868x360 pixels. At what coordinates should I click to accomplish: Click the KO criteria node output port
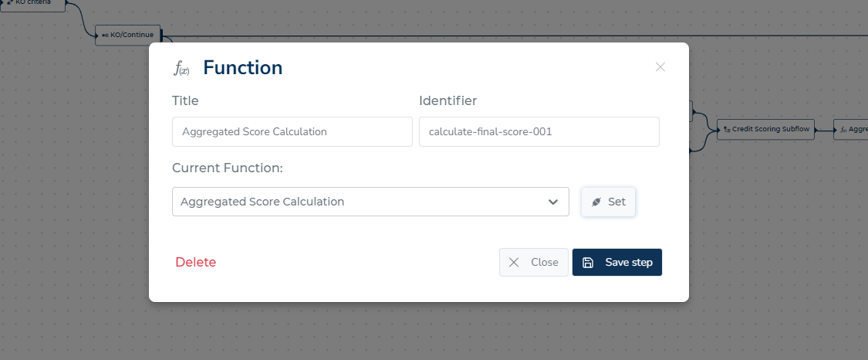click(66, 2)
